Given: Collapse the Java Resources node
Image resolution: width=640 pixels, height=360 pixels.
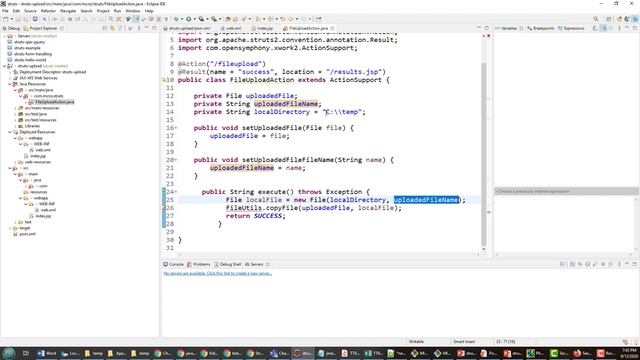Looking at the screenshot, I should coord(10,84).
